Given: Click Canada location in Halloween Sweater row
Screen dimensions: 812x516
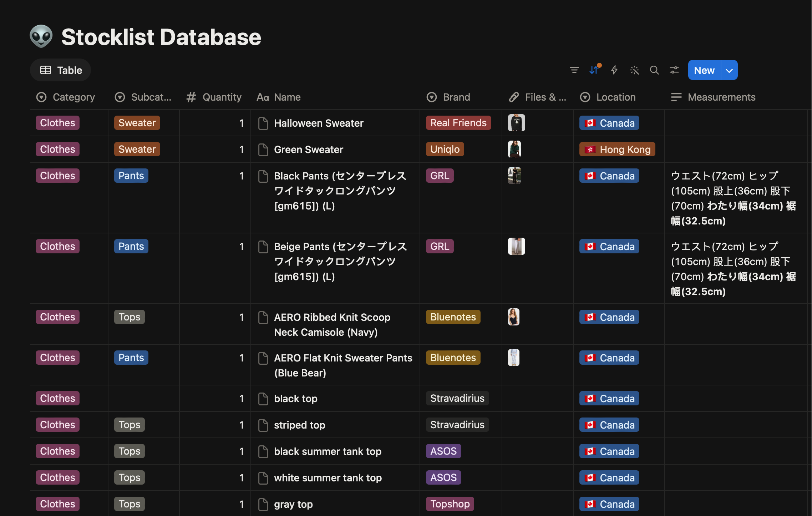Looking at the screenshot, I should [609, 123].
